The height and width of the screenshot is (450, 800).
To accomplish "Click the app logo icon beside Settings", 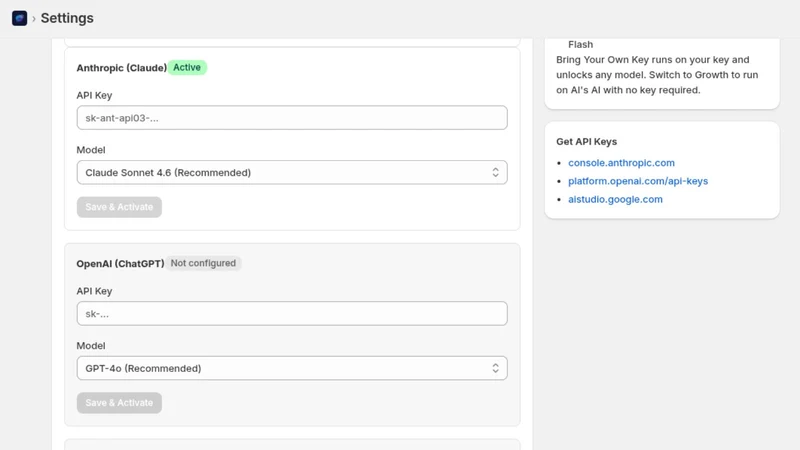I will pos(19,18).
